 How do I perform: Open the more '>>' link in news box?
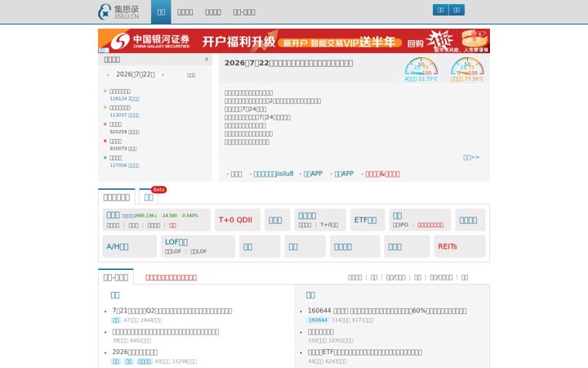(x=471, y=157)
